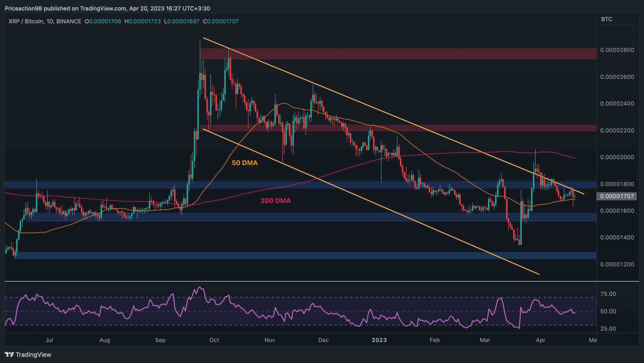Click the 'TradingView' brand text at bottom

tap(33, 355)
